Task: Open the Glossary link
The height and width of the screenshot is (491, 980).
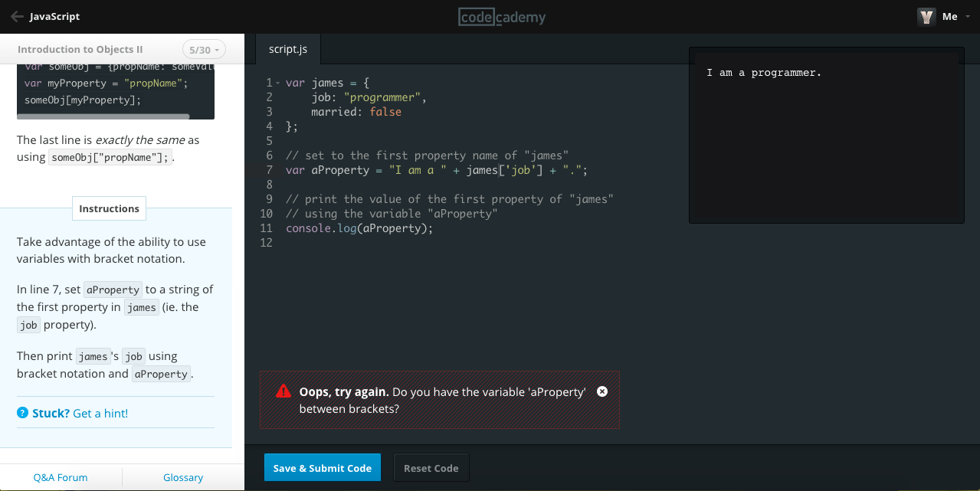Action: click(x=182, y=477)
